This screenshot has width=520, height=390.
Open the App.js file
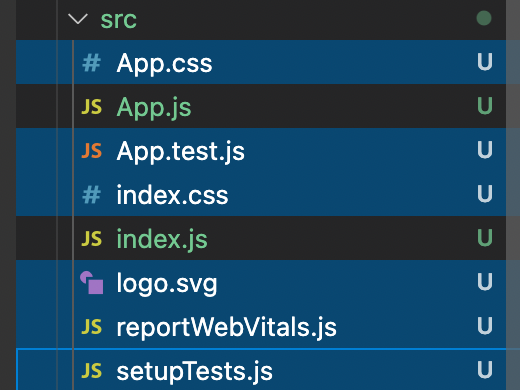click(154, 108)
